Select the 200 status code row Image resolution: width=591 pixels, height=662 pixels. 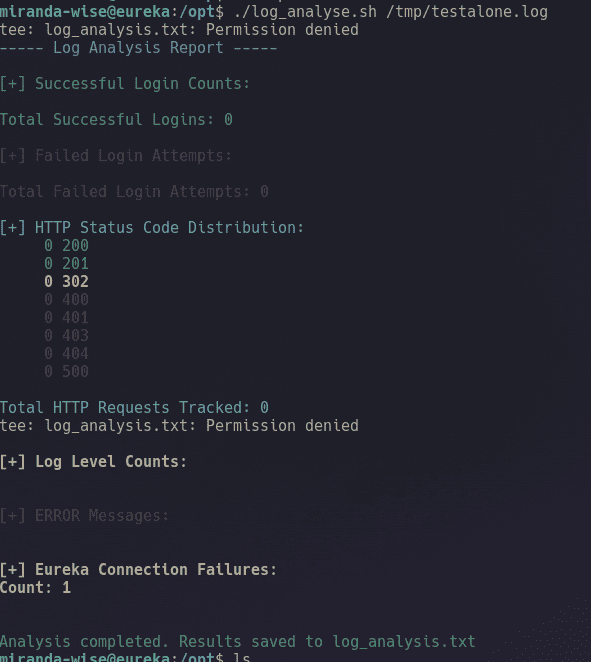67,246
